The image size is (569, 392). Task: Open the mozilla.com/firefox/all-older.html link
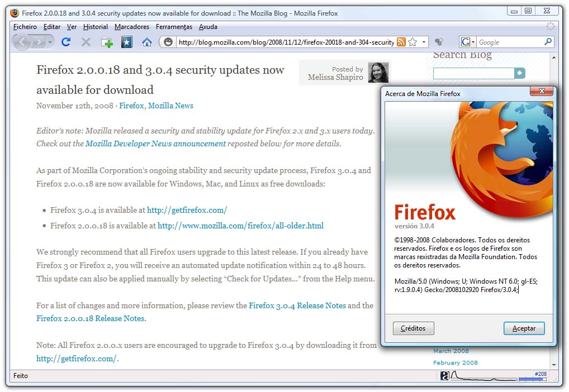coord(240,226)
